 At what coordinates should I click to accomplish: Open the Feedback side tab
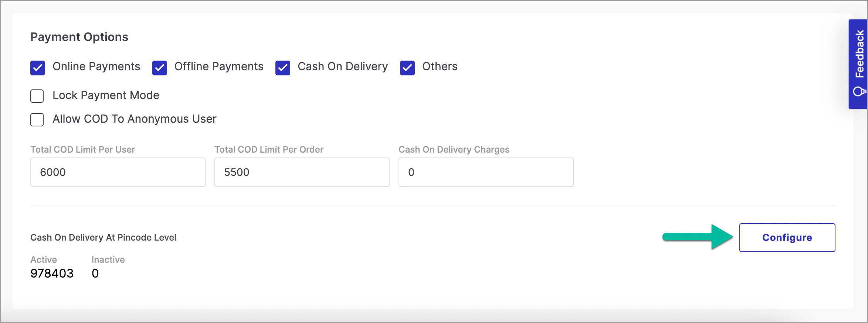pos(858,64)
